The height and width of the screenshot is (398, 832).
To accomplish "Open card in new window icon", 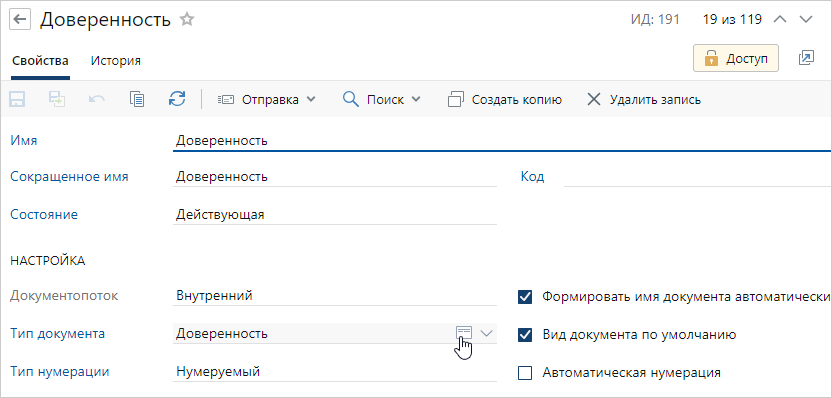I will point(806,58).
